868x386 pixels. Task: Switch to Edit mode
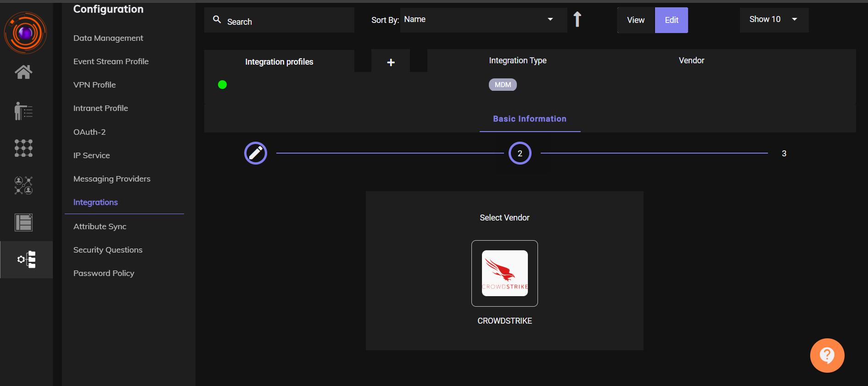tap(672, 20)
